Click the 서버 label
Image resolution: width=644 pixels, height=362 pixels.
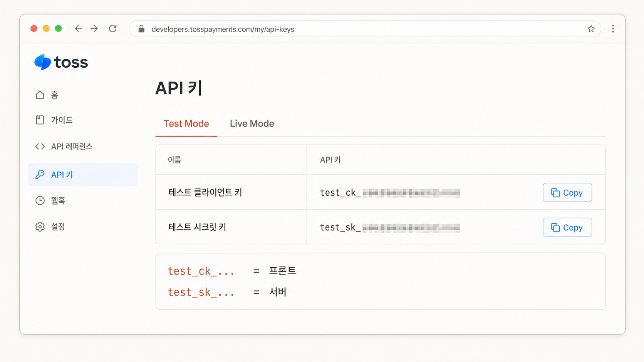tap(278, 292)
